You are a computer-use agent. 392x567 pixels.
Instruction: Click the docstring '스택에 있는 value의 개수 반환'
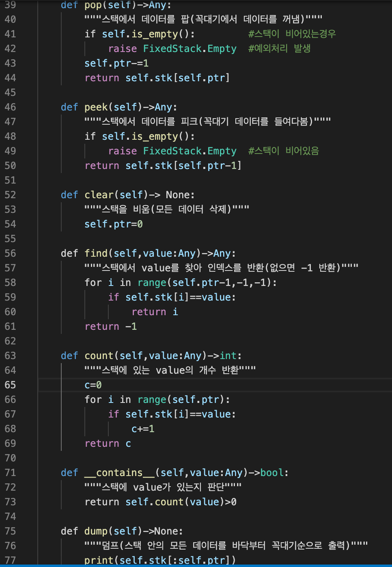[170, 370]
